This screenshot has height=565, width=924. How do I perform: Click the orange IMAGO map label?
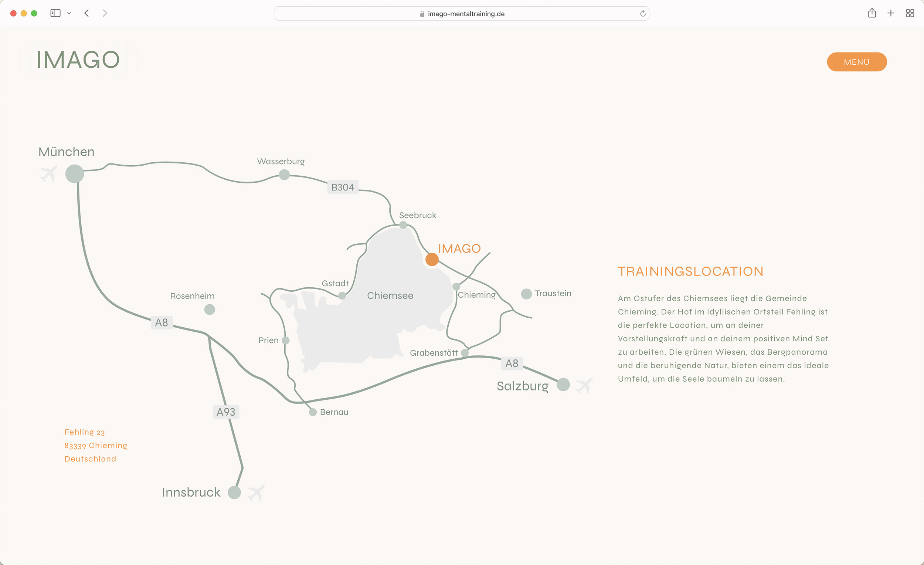(x=459, y=249)
